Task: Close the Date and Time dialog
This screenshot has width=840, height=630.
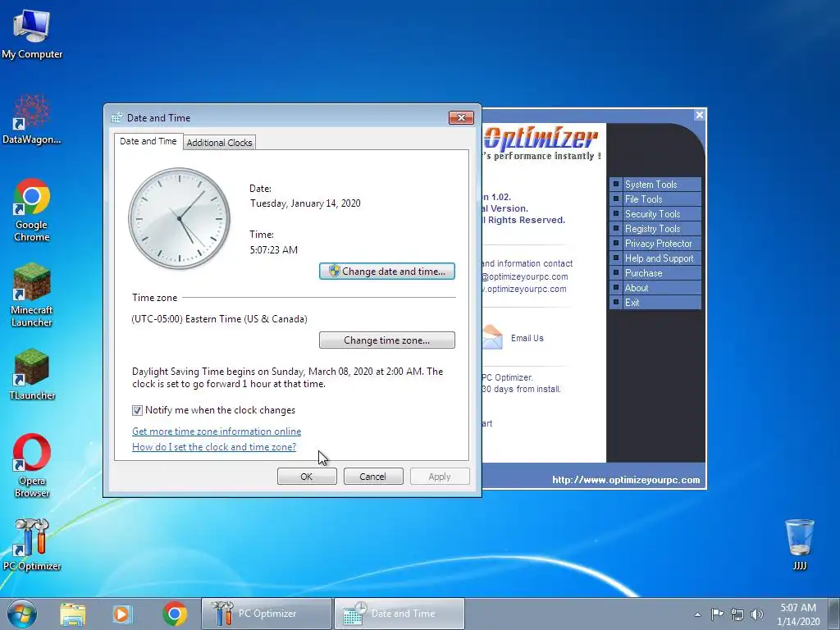Action: click(461, 117)
